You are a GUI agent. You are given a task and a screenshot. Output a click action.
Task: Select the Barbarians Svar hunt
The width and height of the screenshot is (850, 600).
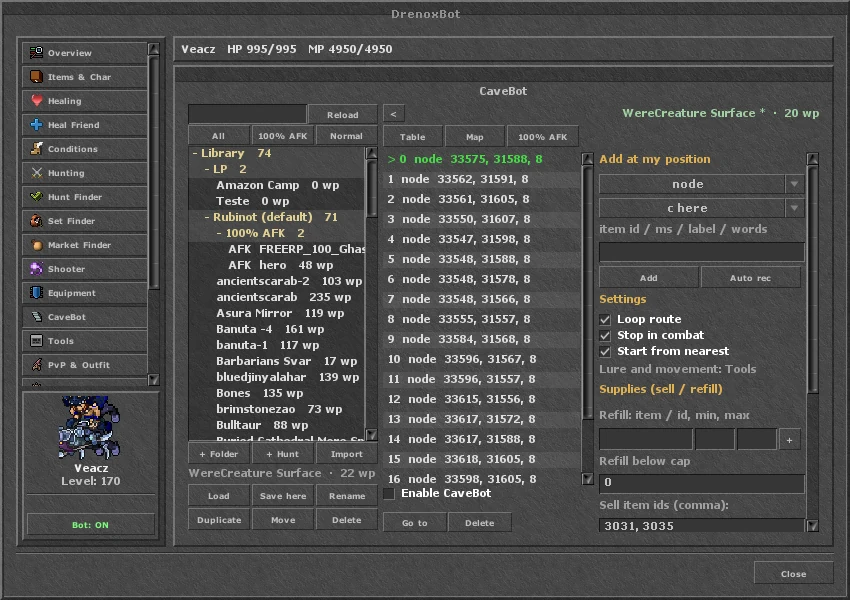pos(276,361)
